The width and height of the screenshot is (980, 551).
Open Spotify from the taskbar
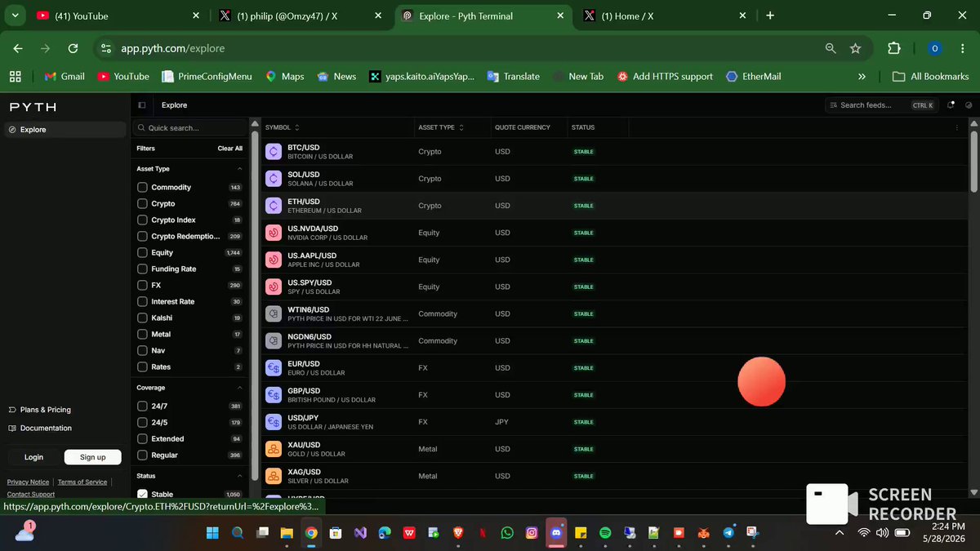pyautogui.click(x=605, y=532)
